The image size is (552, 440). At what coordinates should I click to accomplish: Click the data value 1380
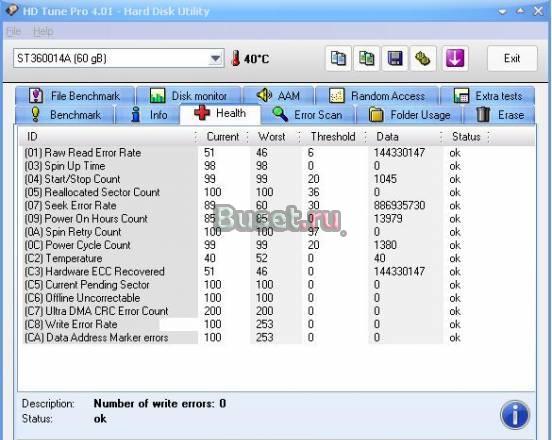(385, 245)
